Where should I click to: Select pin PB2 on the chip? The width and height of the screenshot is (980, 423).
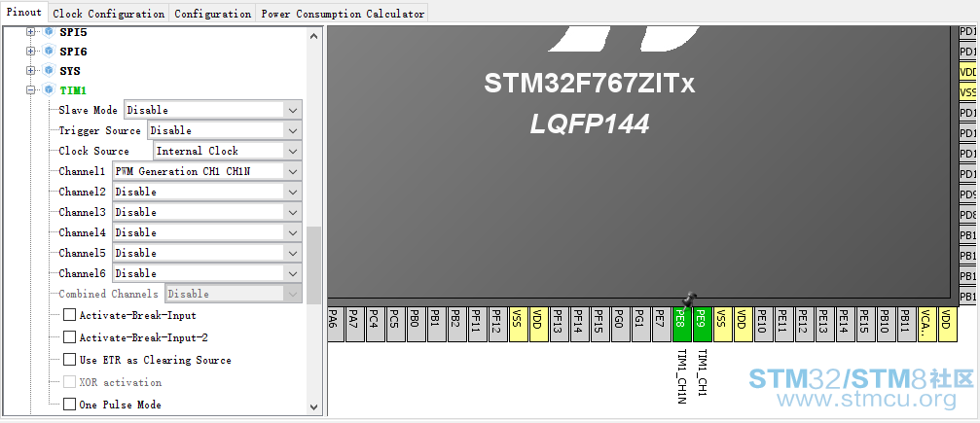click(456, 324)
